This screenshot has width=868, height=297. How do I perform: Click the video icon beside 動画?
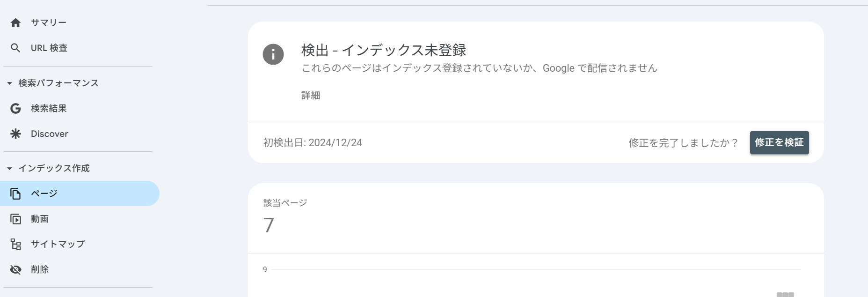coord(15,219)
